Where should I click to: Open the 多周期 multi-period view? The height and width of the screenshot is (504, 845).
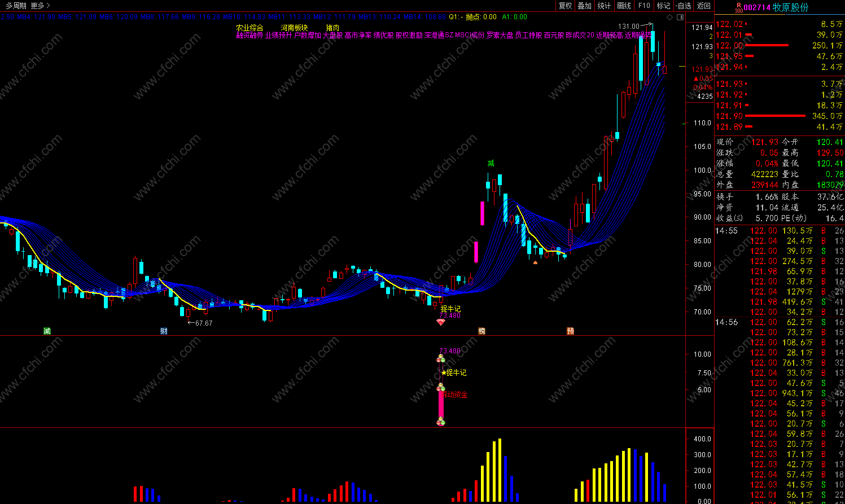coord(16,6)
